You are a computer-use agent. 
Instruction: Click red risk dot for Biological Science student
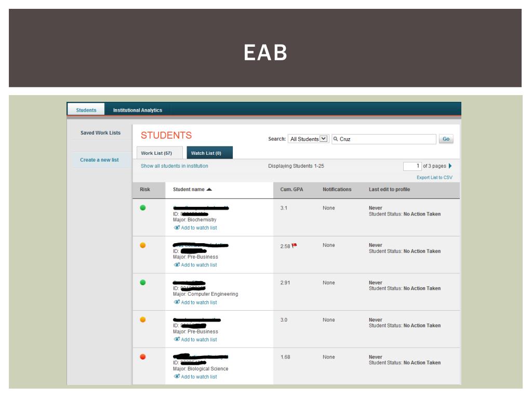pyautogui.click(x=143, y=356)
